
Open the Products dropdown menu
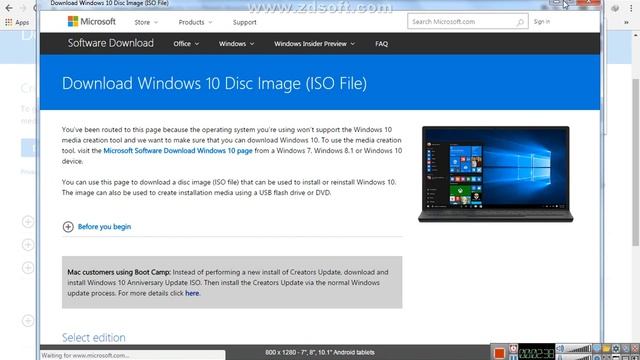click(x=196, y=22)
